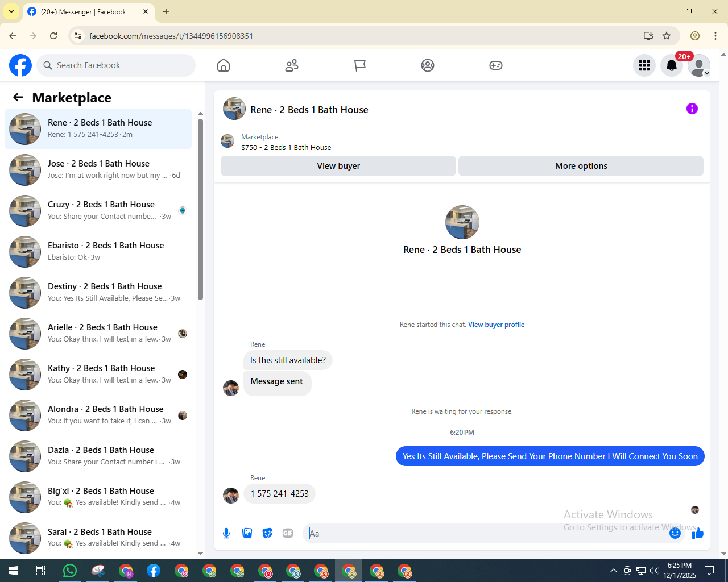The width and height of the screenshot is (728, 582).
Task: Select Sarai conversation in the list
Action: pos(98,538)
